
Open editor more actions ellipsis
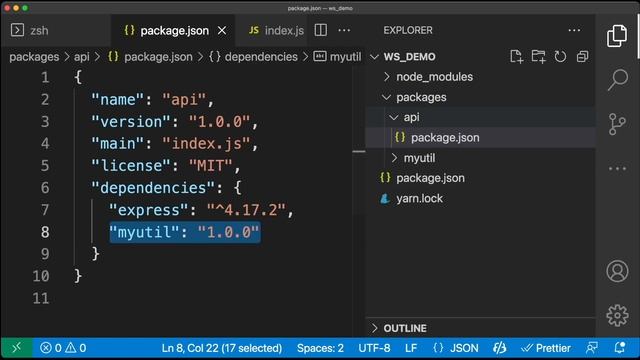pyautogui.click(x=344, y=30)
